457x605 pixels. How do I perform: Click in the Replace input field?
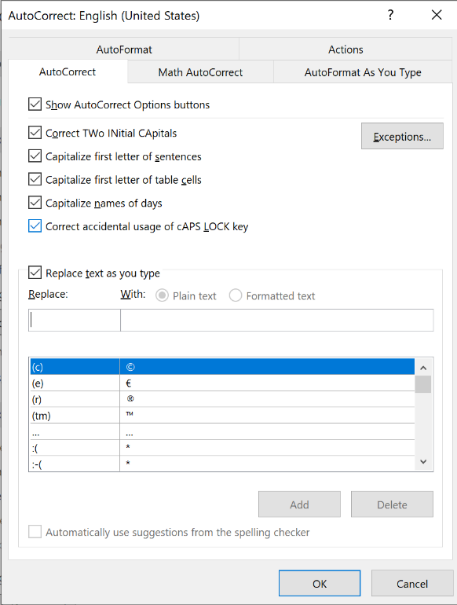[x=74, y=320]
